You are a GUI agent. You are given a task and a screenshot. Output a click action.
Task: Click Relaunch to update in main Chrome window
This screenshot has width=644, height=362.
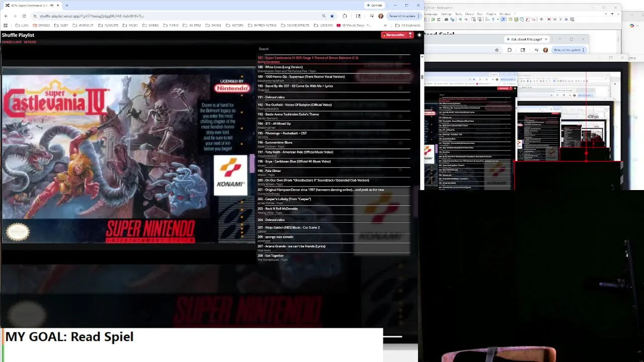click(402, 16)
